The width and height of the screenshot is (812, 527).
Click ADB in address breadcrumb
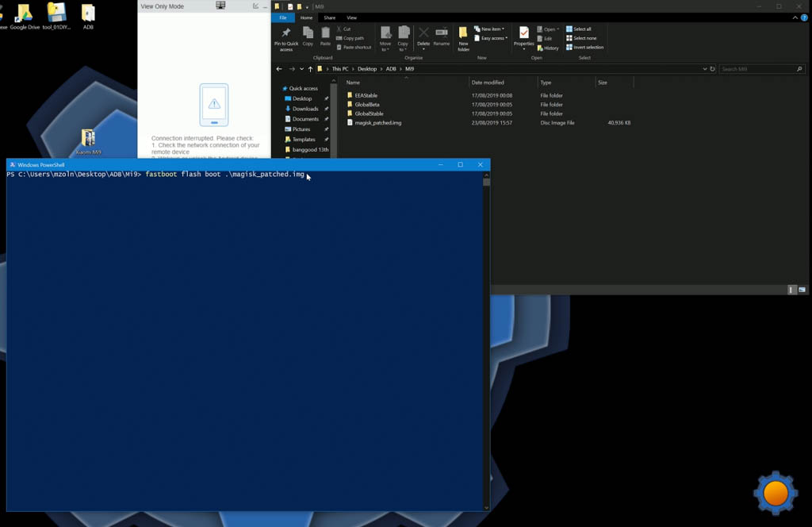pyautogui.click(x=390, y=69)
